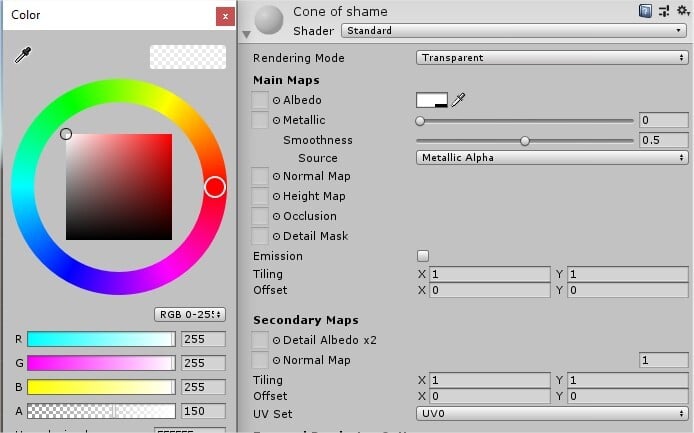The image size is (694, 433).
Task: Click the Occlusion texture slot
Action: 260,216
